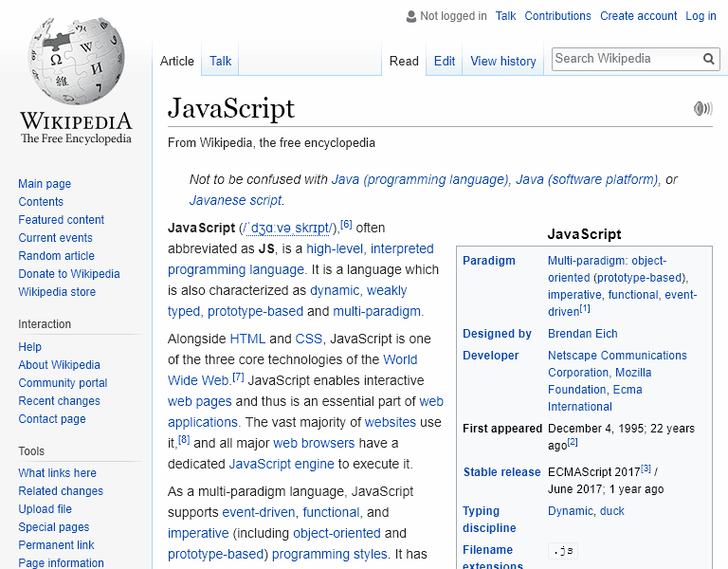
Task: Open Page information
Action: 61,563
